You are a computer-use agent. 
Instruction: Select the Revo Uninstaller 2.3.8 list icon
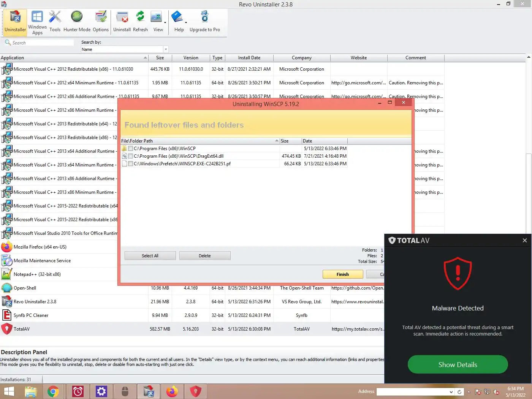click(6, 302)
